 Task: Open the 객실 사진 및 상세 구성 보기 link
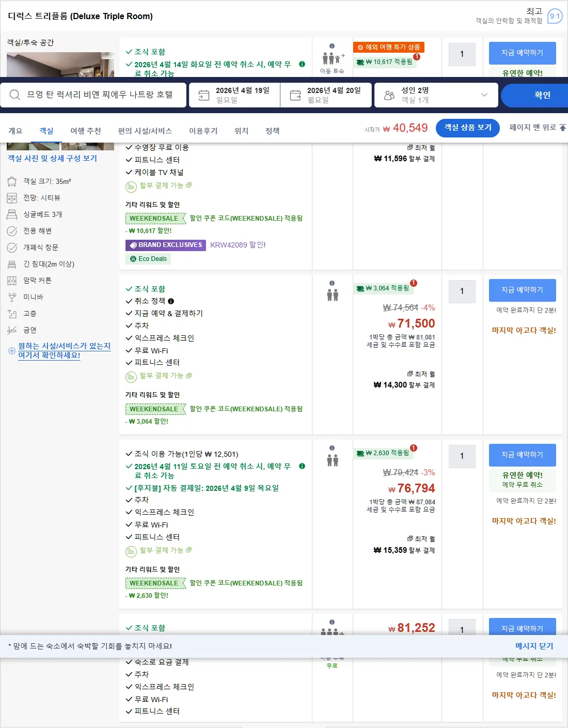coord(52,158)
